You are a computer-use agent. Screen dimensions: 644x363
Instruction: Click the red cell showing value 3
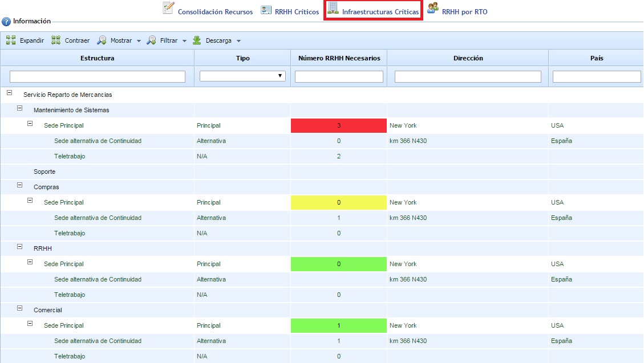point(339,125)
